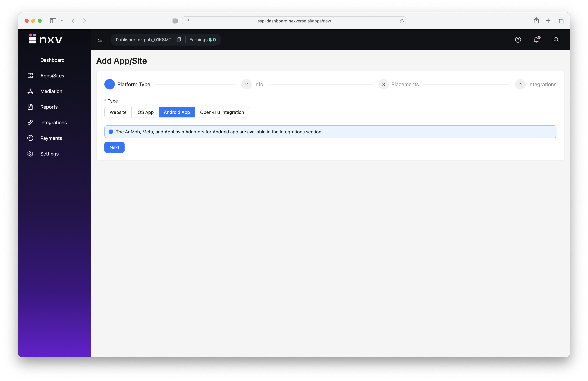
Task: Click the Next button
Action: pyautogui.click(x=114, y=147)
